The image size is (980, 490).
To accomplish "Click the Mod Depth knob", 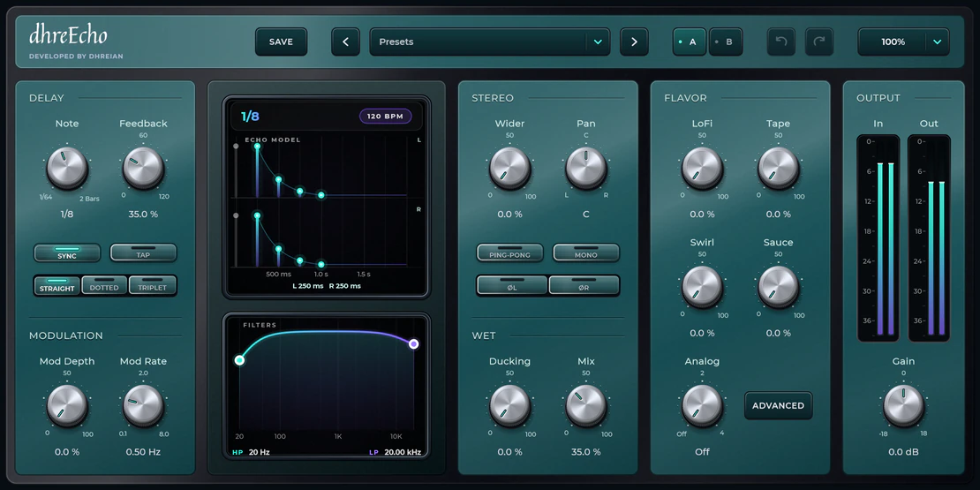I will click(x=67, y=405).
